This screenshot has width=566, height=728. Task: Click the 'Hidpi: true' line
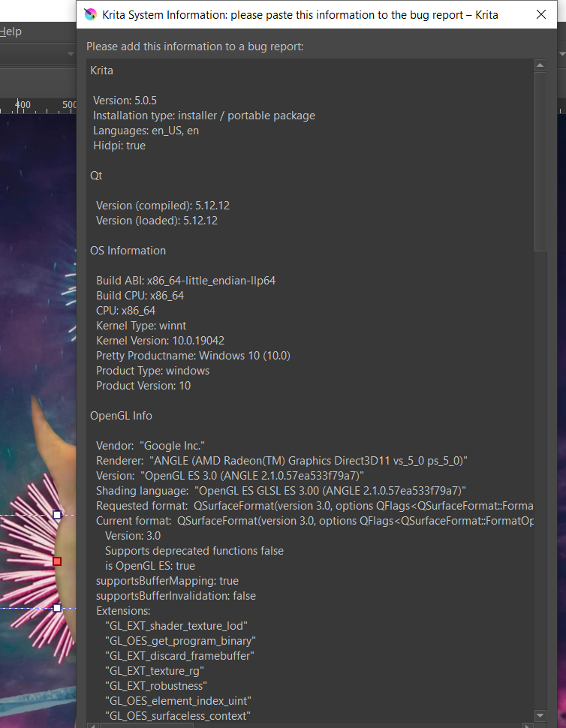tap(119, 146)
